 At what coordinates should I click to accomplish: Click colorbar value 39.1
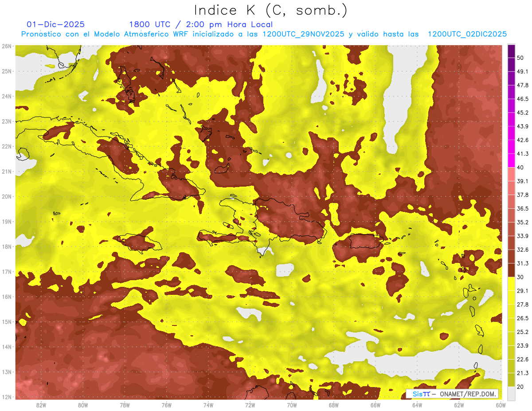tap(522, 181)
